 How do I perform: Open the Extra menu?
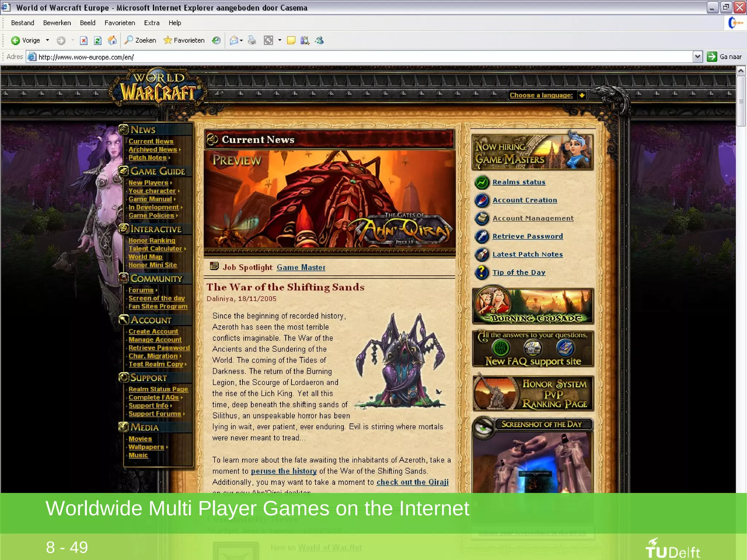(x=152, y=23)
